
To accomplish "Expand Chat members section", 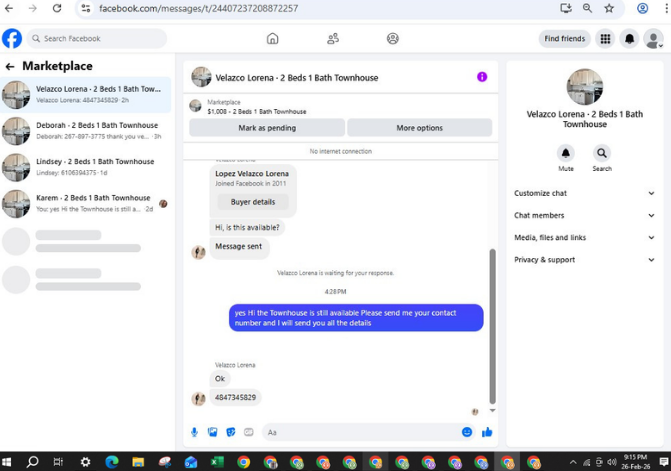I will pos(584,216).
